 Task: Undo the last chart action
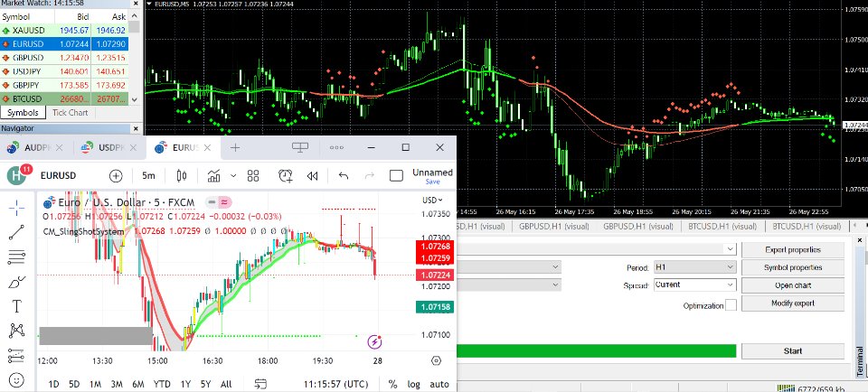(344, 176)
